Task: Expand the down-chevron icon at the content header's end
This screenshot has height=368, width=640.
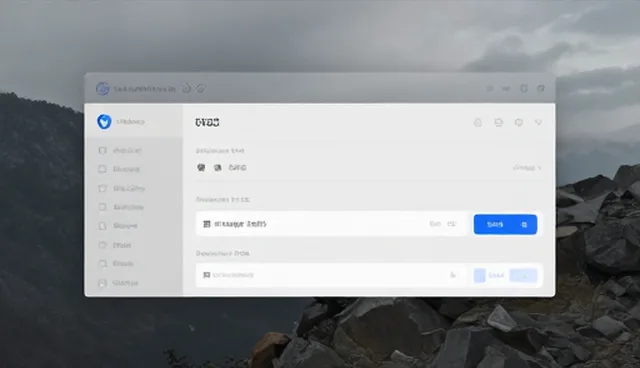Action: [538, 122]
